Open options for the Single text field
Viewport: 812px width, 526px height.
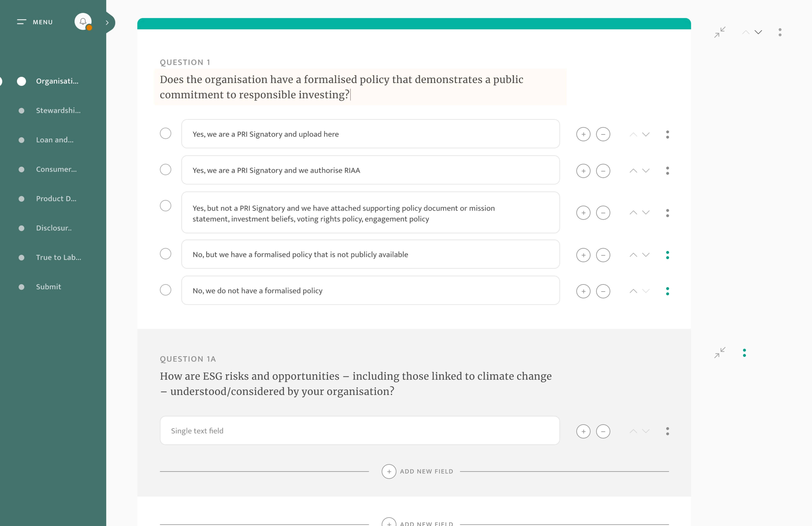click(x=668, y=431)
